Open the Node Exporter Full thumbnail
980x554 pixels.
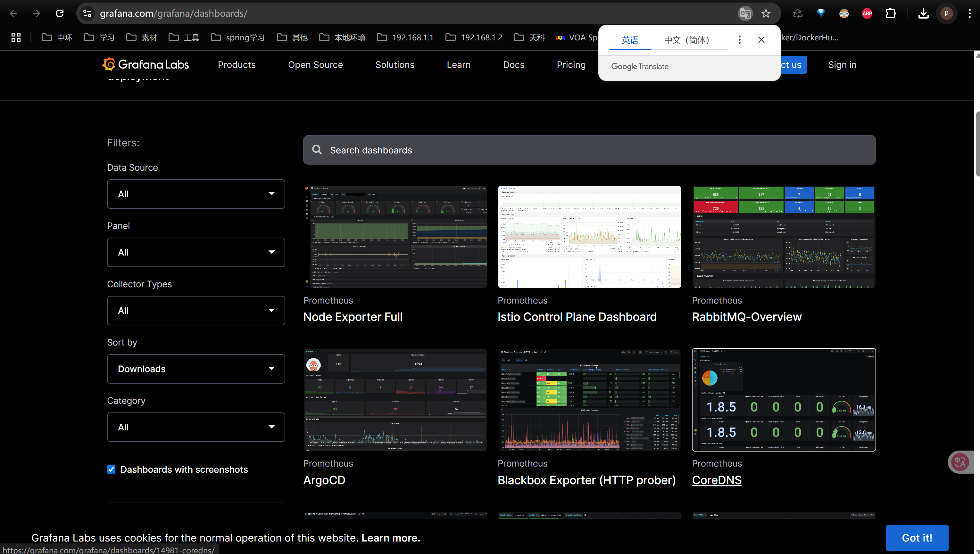(395, 237)
